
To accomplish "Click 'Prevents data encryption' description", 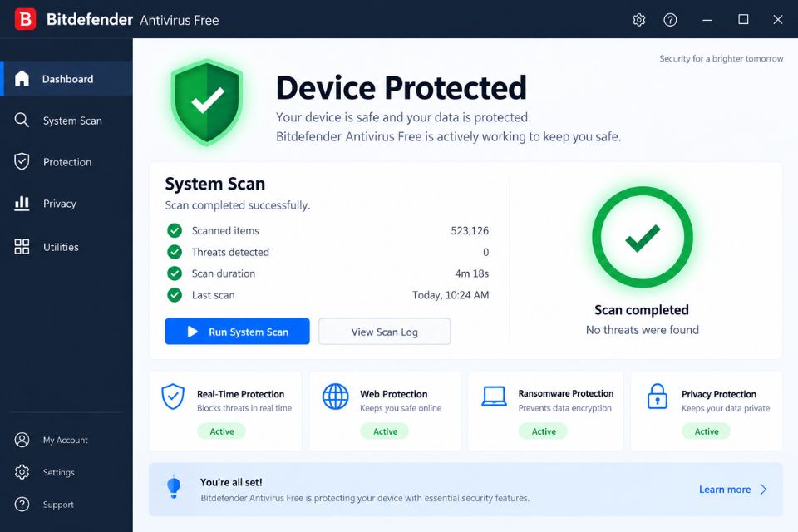I will point(565,408).
